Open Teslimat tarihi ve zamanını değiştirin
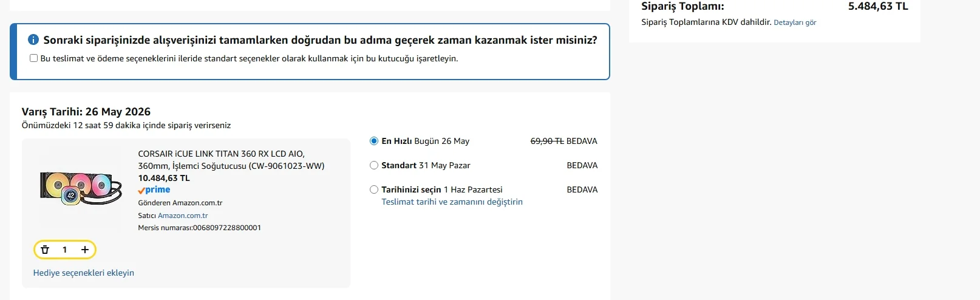The height and width of the screenshot is (300, 980). [452, 202]
